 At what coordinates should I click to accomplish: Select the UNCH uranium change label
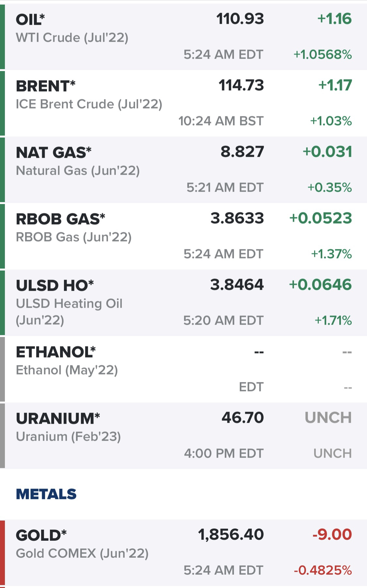(328, 418)
